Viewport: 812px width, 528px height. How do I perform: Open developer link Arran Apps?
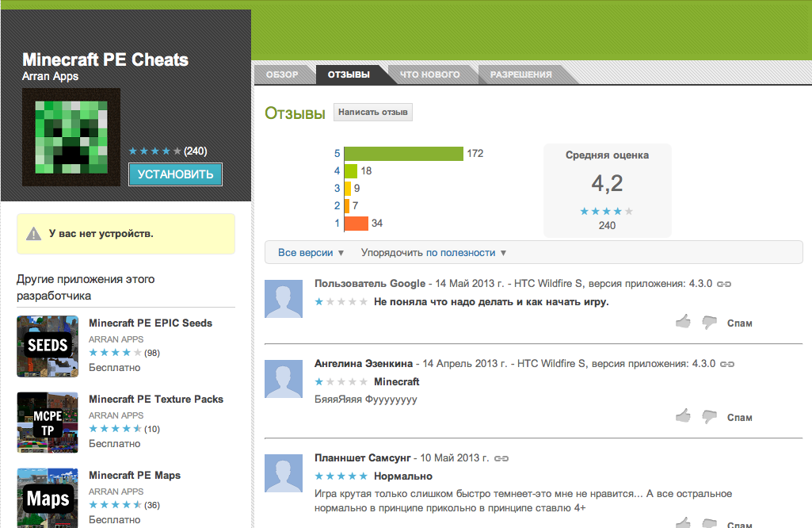pos(50,76)
